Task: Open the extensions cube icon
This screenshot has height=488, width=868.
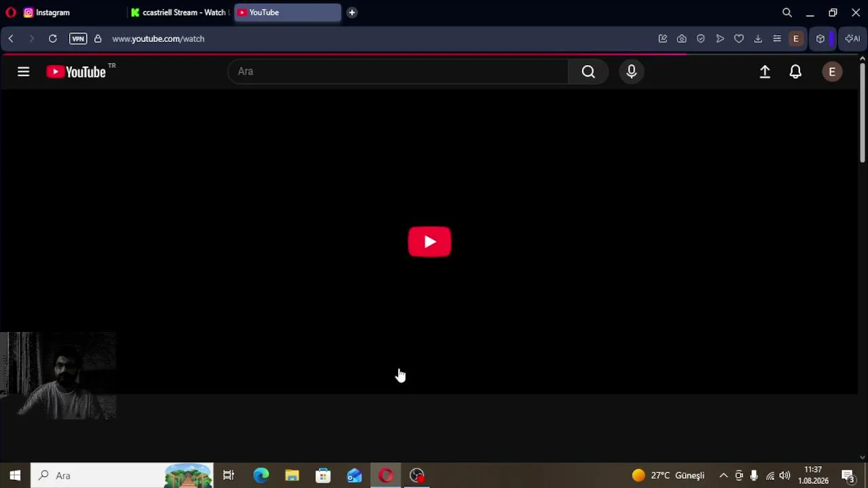Action: pos(821,39)
